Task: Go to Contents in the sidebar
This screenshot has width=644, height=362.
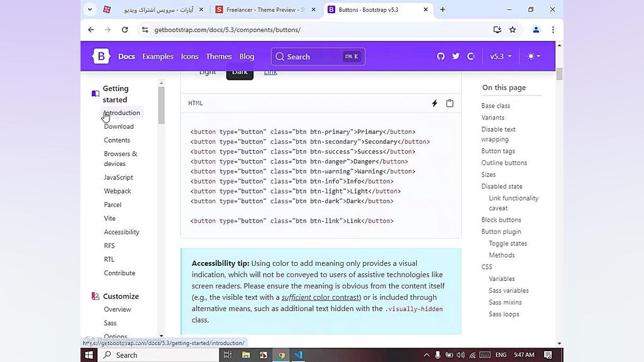Action: (x=117, y=140)
